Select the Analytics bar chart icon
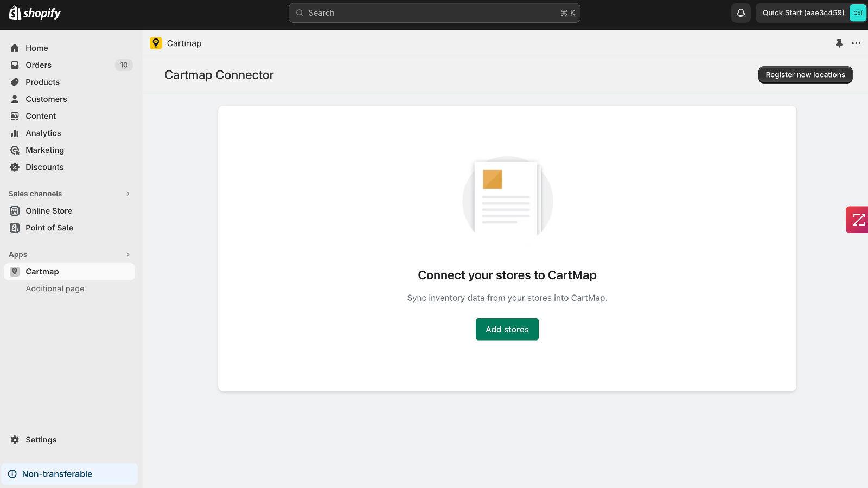The height and width of the screenshot is (488, 868). click(15, 133)
